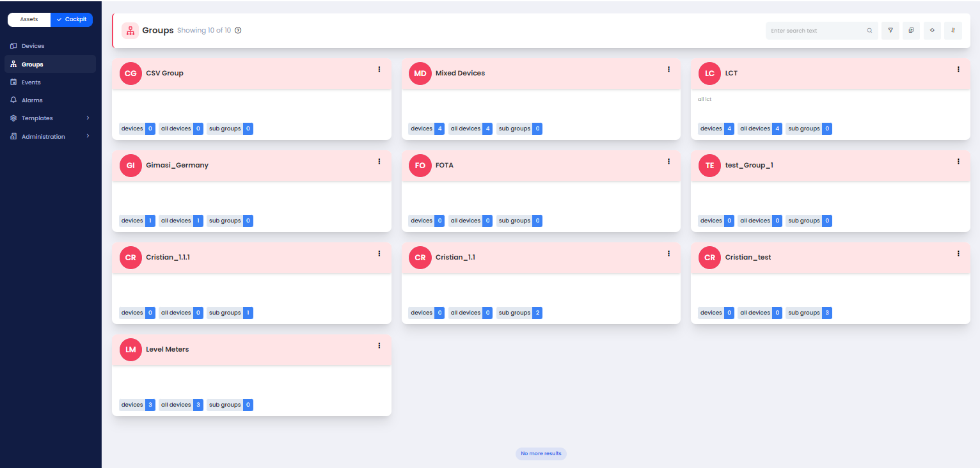The width and height of the screenshot is (980, 468).
Task: Click the sub groups badge on Cristian_1.1
Action: pyautogui.click(x=519, y=313)
